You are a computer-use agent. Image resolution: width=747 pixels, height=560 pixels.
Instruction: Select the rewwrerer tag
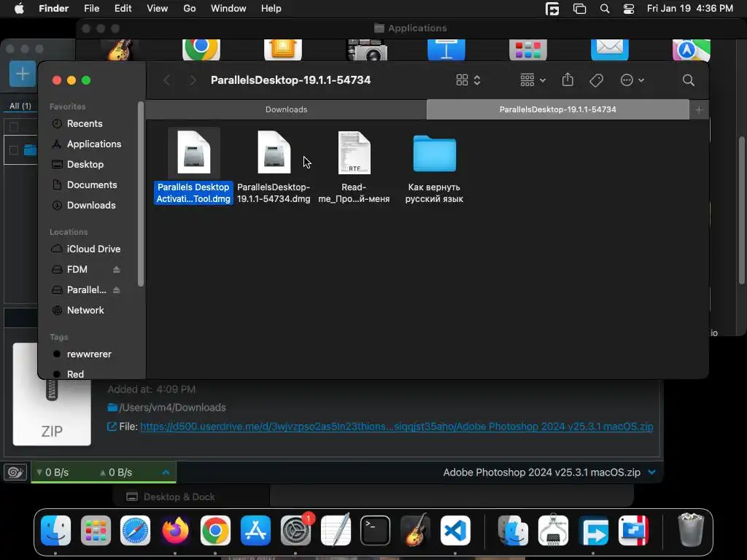point(88,354)
